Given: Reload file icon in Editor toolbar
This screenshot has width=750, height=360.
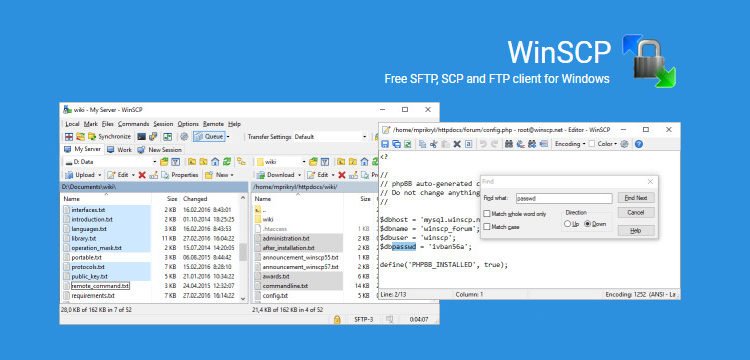Looking at the screenshot, I should 408,144.
